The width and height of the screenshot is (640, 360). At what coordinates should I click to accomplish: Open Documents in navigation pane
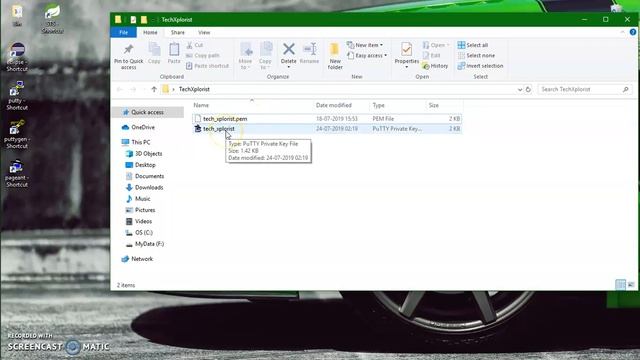149,176
